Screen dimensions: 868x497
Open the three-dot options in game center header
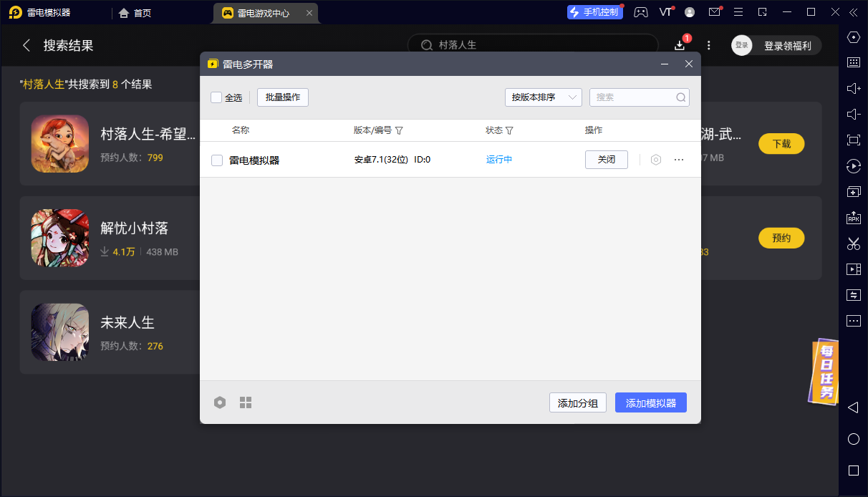(x=708, y=45)
